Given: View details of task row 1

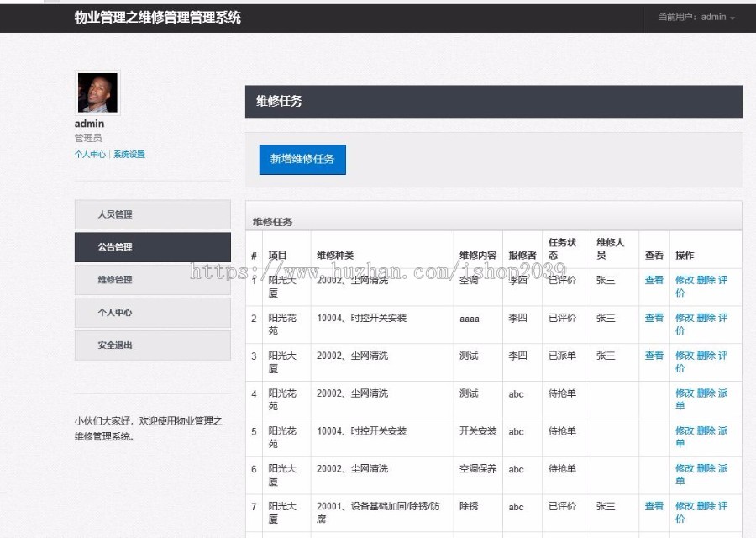Looking at the screenshot, I should [654, 280].
